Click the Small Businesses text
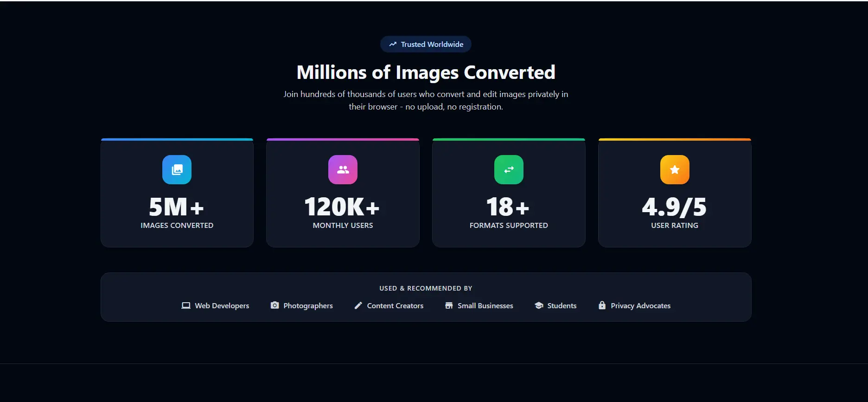The width and height of the screenshot is (868, 402). 485,305
